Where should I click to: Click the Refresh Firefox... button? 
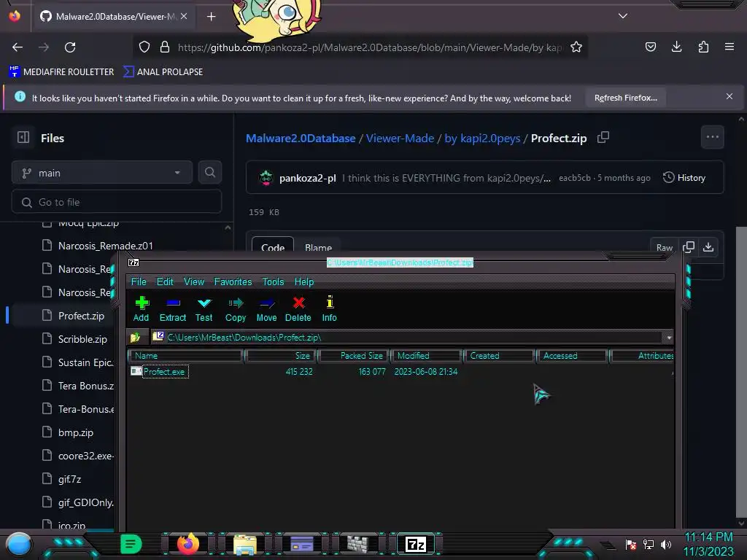[x=625, y=98]
